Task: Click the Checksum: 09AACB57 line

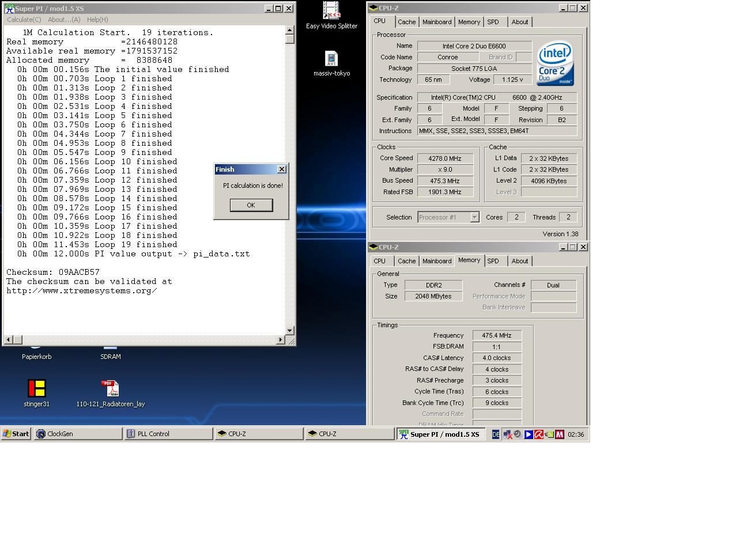Action: point(53,272)
